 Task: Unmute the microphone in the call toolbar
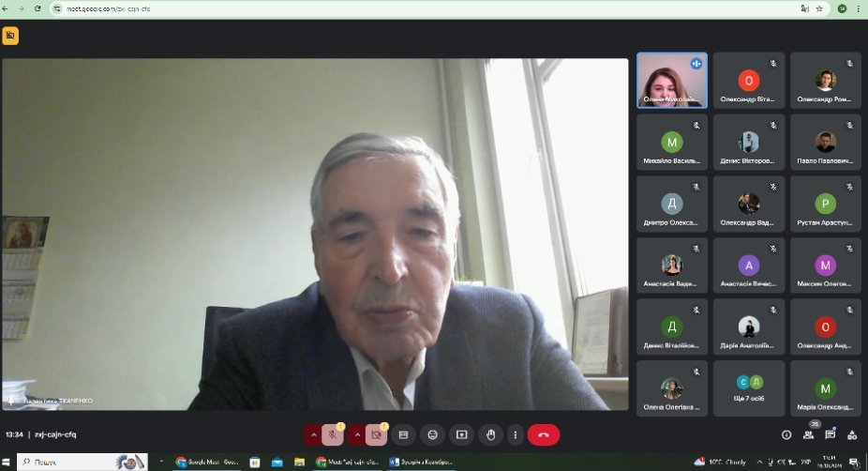[333, 434]
